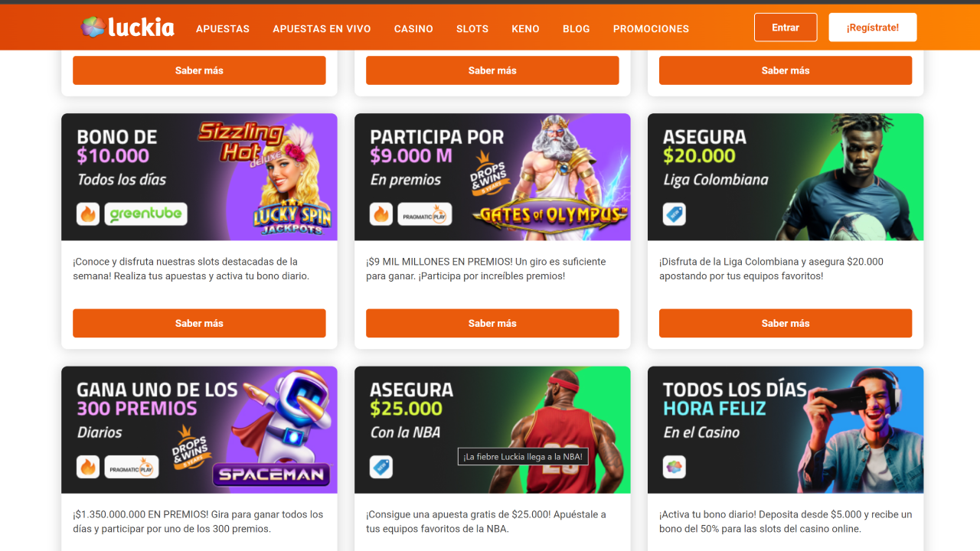Screen dimensions: 980x551
Task: Click Saber más under Liga Colombiana promo
Action: click(x=786, y=323)
